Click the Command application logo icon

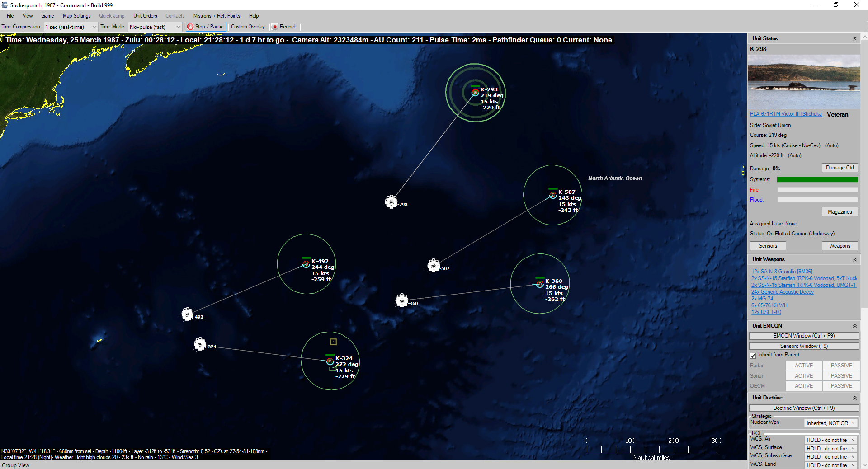[5, 5]
